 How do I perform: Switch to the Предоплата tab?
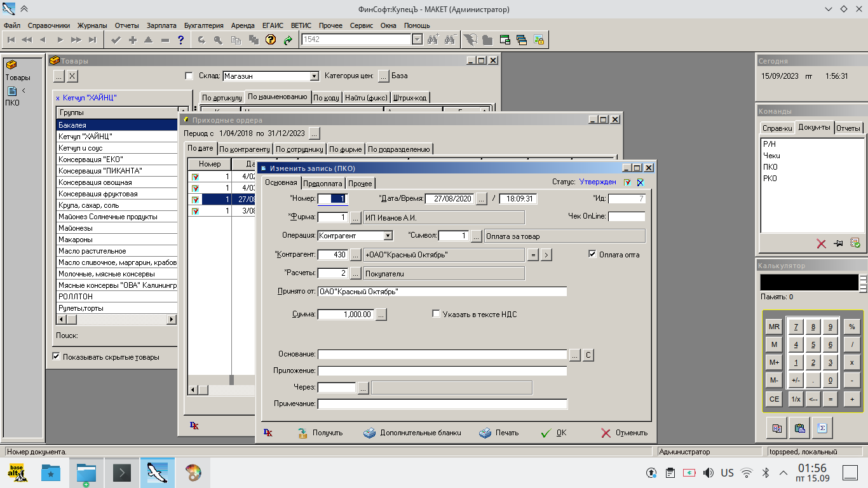click(x=323, y=183)
